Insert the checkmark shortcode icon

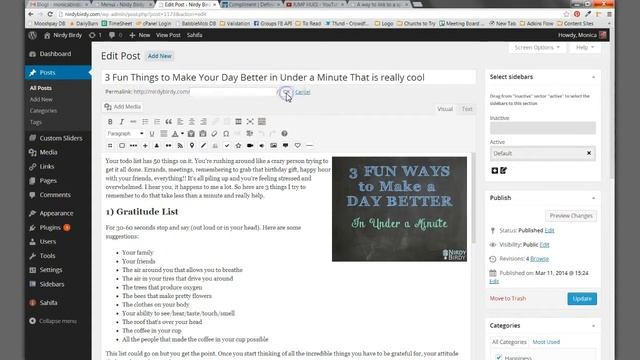[227, 145]
